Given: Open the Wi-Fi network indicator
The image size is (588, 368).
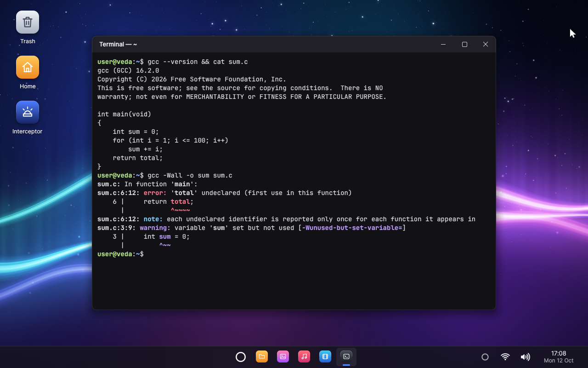Looking at the screenshot, I should pos(505,357).
